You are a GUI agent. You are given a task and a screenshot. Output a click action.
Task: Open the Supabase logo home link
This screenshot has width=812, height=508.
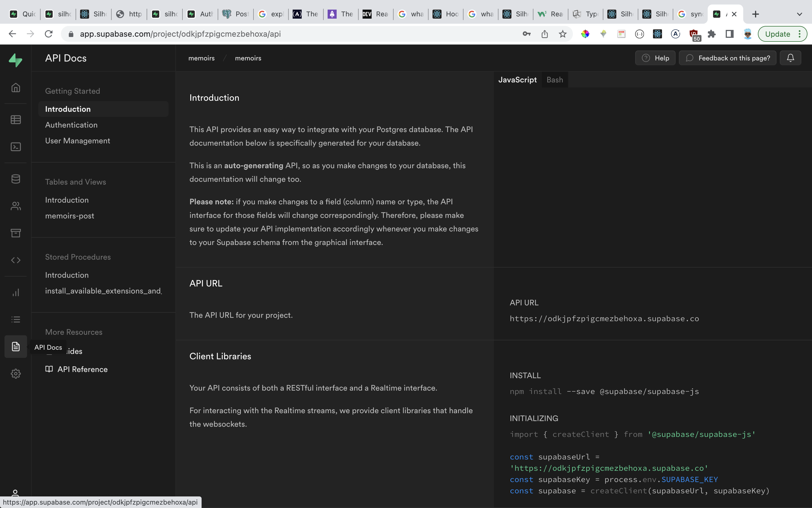pos(16,60)
